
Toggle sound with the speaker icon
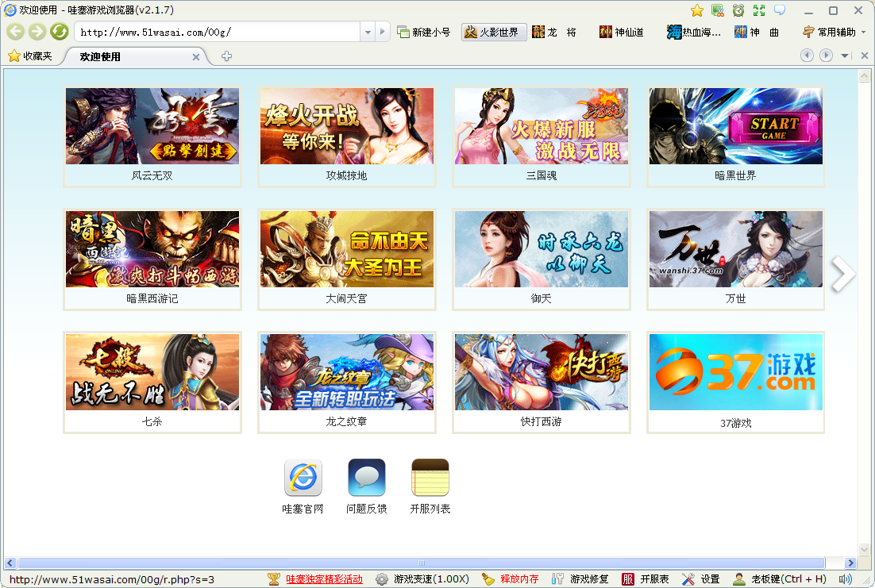pos(846,579)
